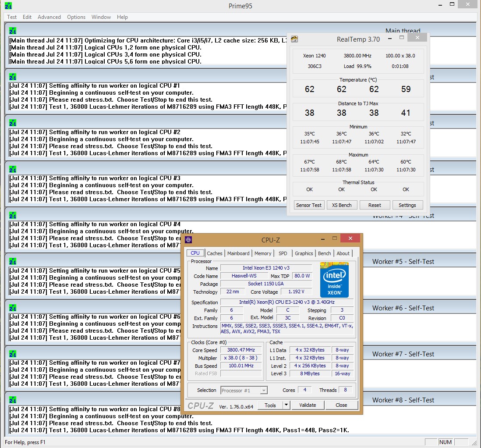Switch to the Mainboard tab in CPU-Z

(x=238, y=253)
